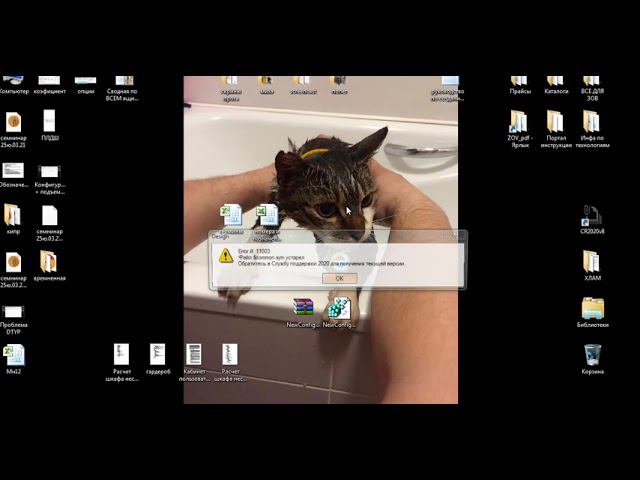Viewport: 640px width, 480px height.
Task: Open the Компьютер desktop icon
Action: click(14, 85)
